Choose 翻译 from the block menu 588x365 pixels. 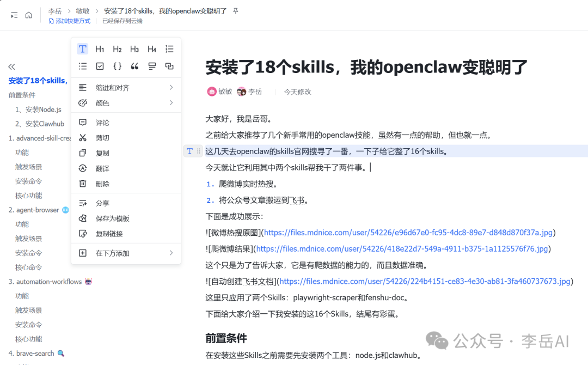(x=102, y=168)
